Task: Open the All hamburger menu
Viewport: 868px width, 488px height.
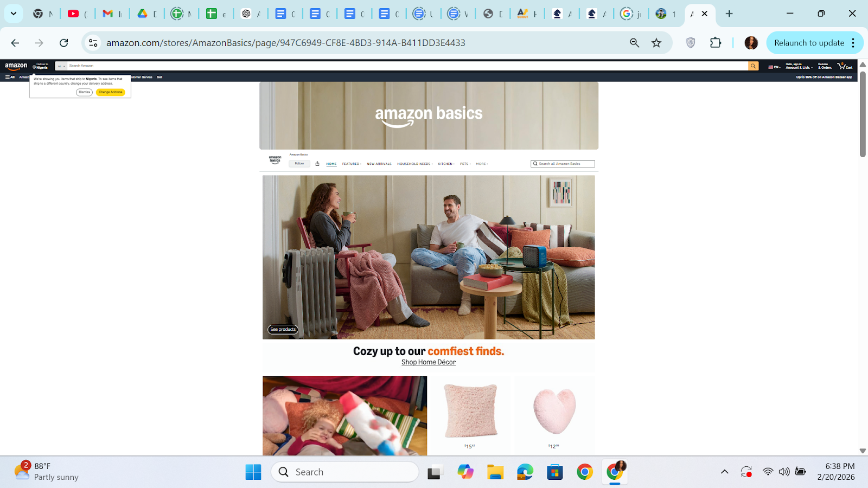Action: coord(10,77)
